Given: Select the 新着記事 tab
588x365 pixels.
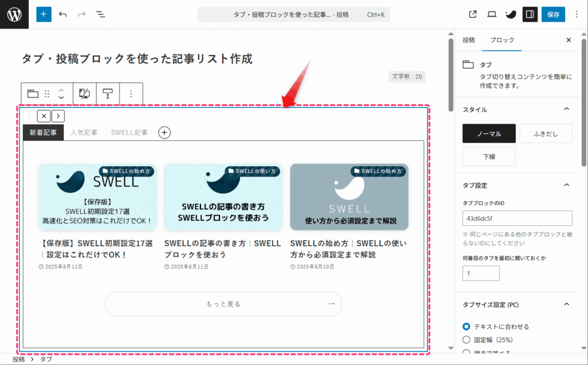Looking at the screenshot, I should tap(43, 132).
